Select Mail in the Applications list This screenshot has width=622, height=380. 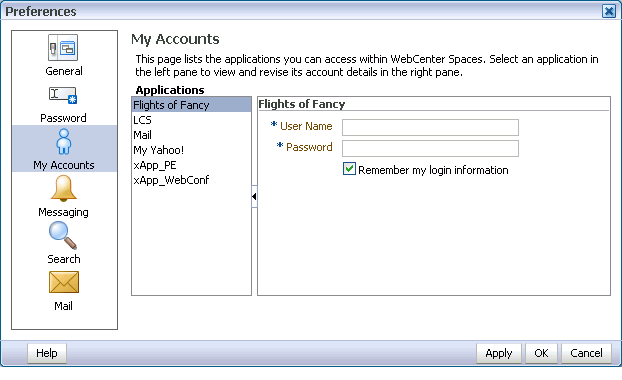(x=192, y=135)
